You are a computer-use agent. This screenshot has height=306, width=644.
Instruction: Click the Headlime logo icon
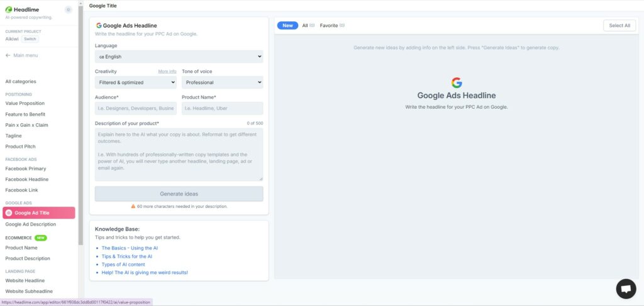(9, 10)
